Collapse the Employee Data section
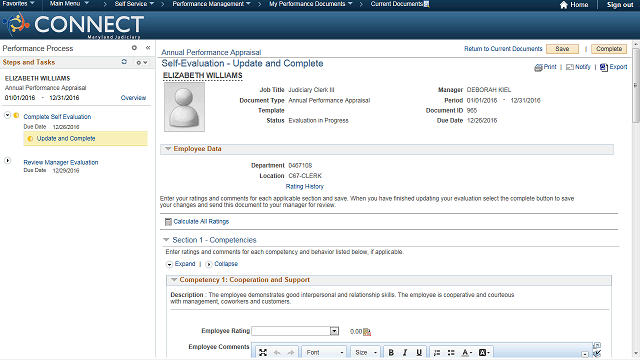 click(x=168, y=149)
